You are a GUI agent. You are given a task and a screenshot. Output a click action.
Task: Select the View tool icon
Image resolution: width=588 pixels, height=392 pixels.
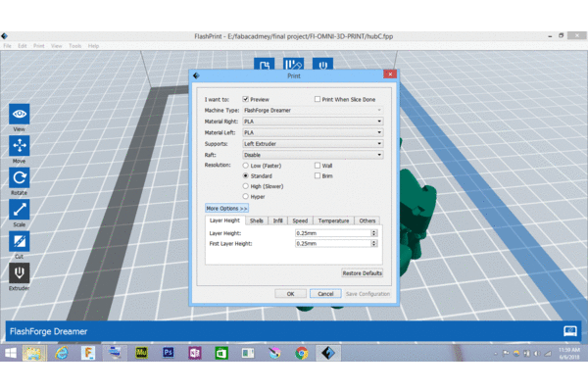pyautogui.click(x=20, y=114)
